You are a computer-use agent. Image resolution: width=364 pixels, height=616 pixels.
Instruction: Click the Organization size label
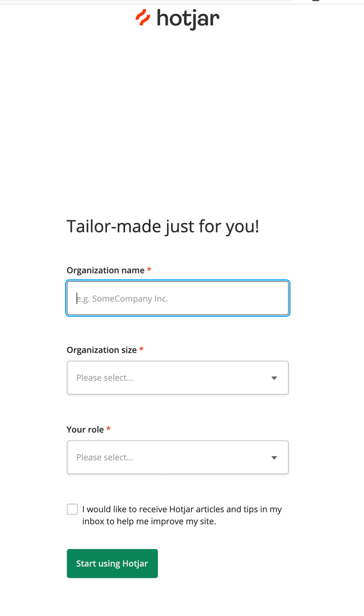[x=101, y=350]
